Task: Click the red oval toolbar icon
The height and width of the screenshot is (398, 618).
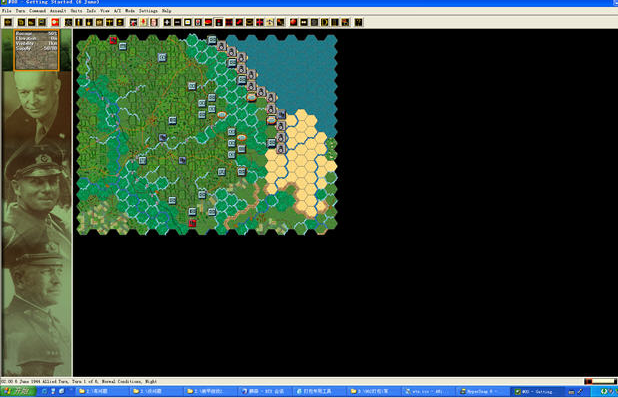Action: (x=208, y=22)
